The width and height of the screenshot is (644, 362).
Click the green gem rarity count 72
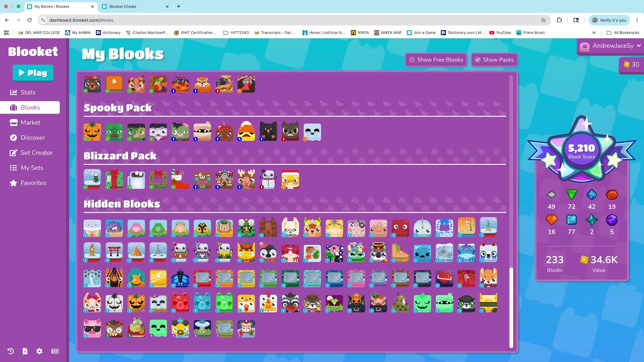point(572,200)
